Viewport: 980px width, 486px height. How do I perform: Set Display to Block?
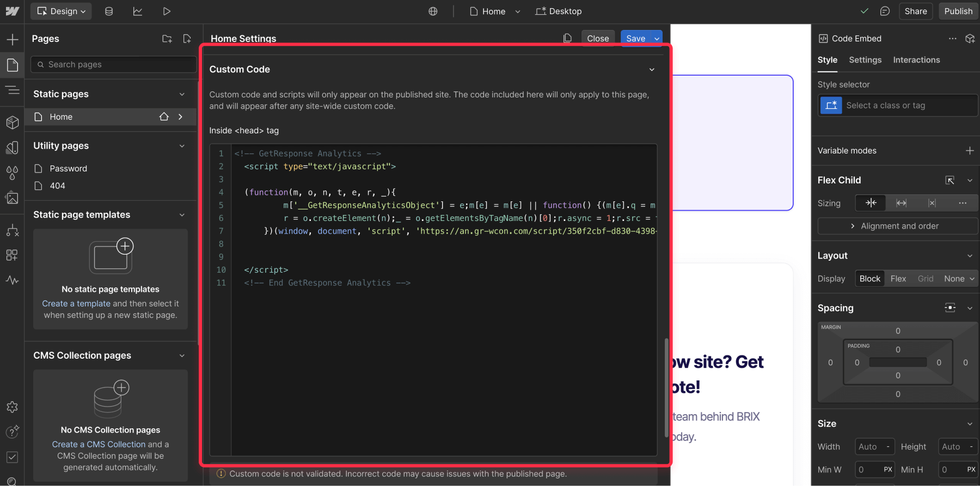tap(869, 279)
